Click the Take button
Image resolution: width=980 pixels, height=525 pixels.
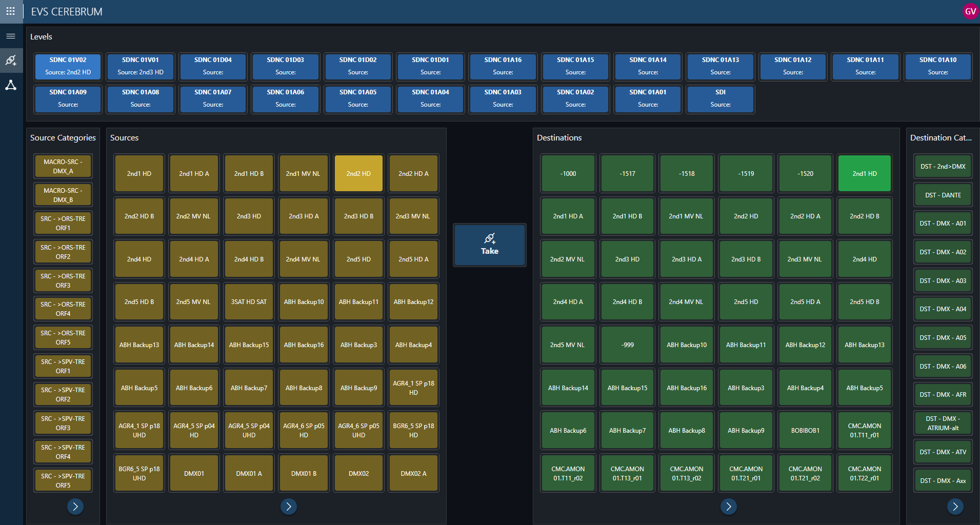(x=490, y=245)
